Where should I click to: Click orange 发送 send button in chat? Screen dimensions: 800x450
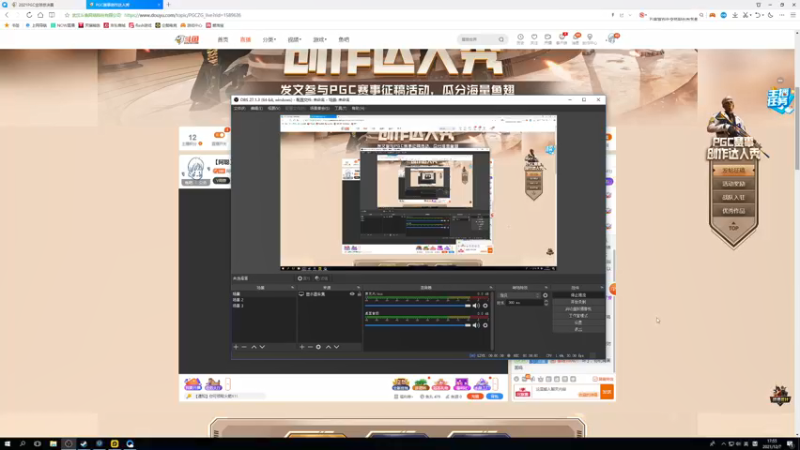(x=607, y=392)
